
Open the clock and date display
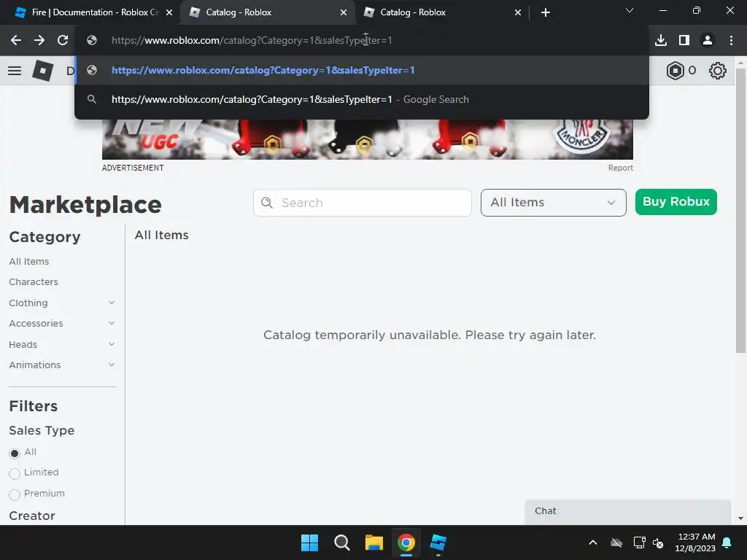(x=695, y=542)
